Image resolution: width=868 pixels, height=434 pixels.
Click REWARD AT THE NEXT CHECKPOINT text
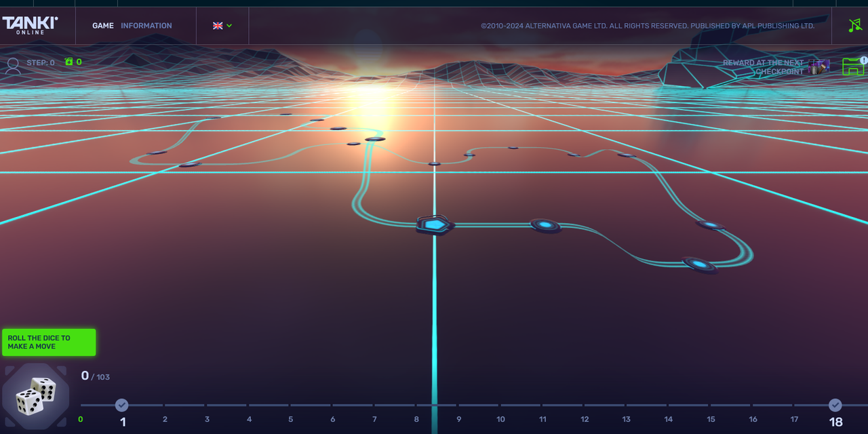click(763, 67)
